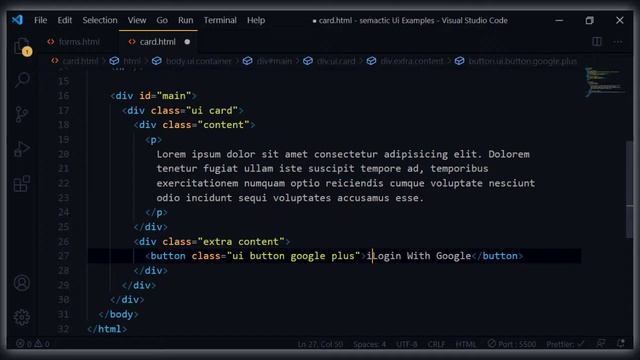This screenshot has width=640, height=360.
Task: Click the feedback icon in status bar
Action: (601, 344)
